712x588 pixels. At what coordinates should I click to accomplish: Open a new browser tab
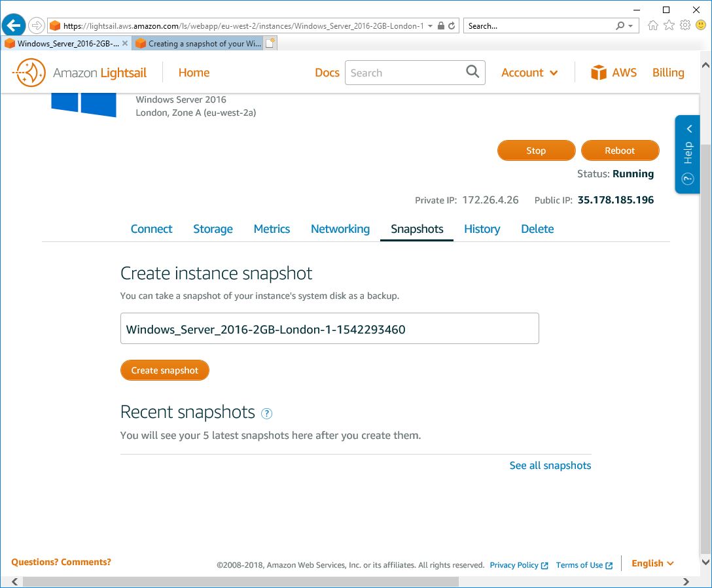click(x=271, y=43)
